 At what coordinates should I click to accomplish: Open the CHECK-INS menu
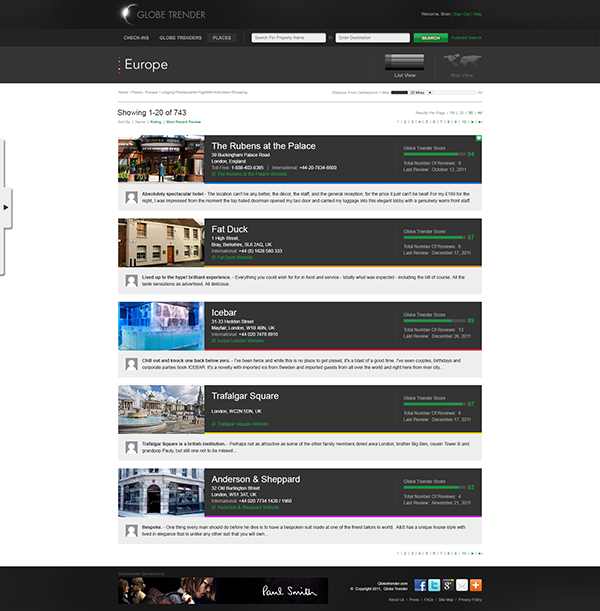pos(136,38)
